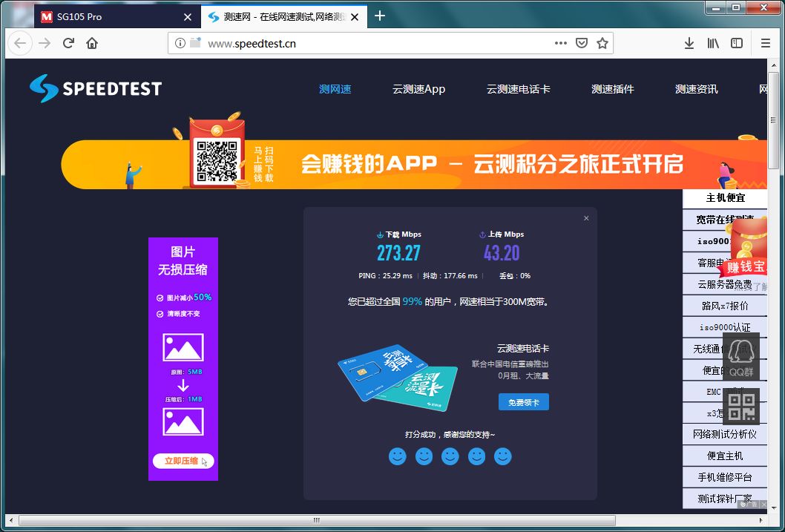Viewport: 785px width, 532px height.
Task: Open the iso9000认证 sidebar link
Action: click(725, 327)
